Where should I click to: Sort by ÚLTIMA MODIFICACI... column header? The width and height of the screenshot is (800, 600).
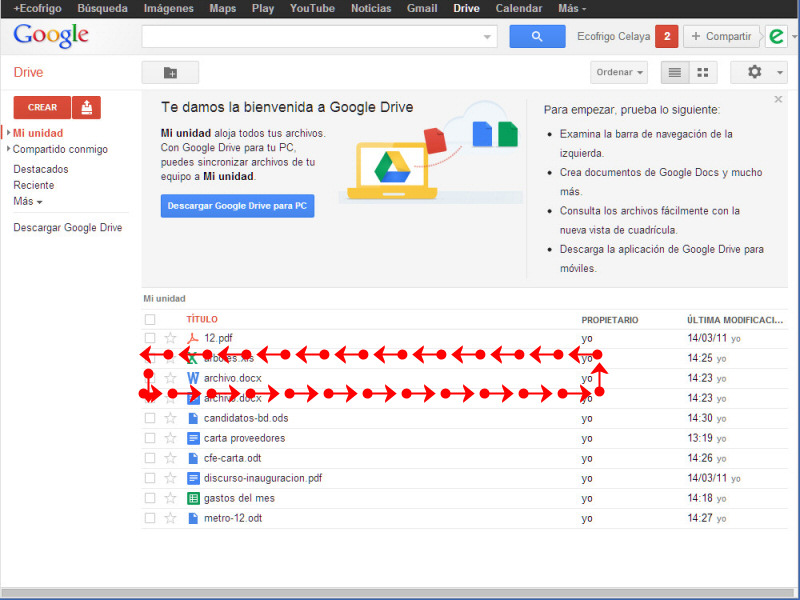735,320
